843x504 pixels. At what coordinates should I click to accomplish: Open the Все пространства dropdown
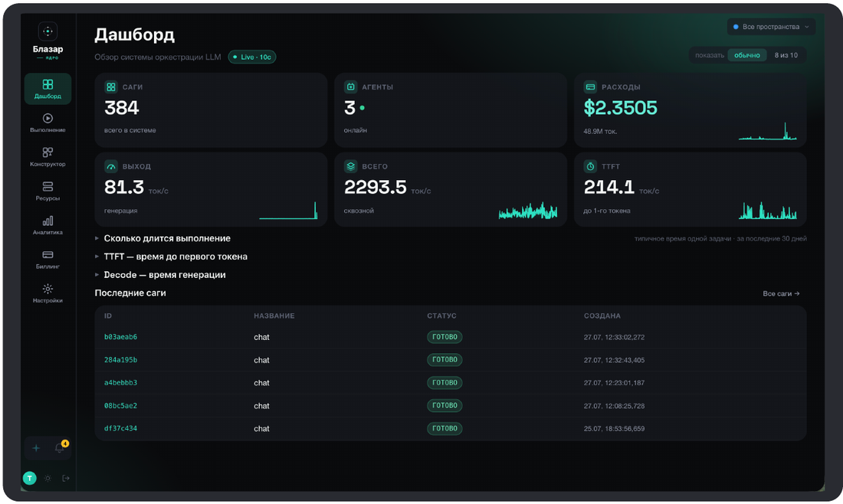pyautogui.click(x=771, y=27)
